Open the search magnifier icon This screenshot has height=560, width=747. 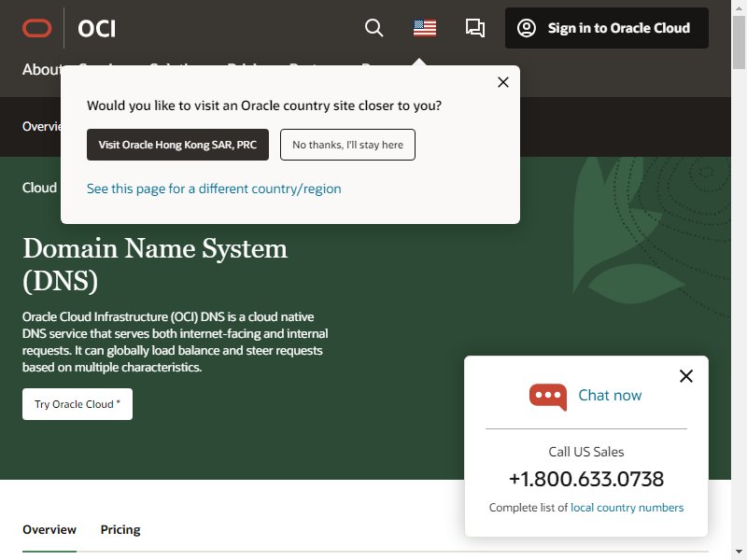coord(374,28)
